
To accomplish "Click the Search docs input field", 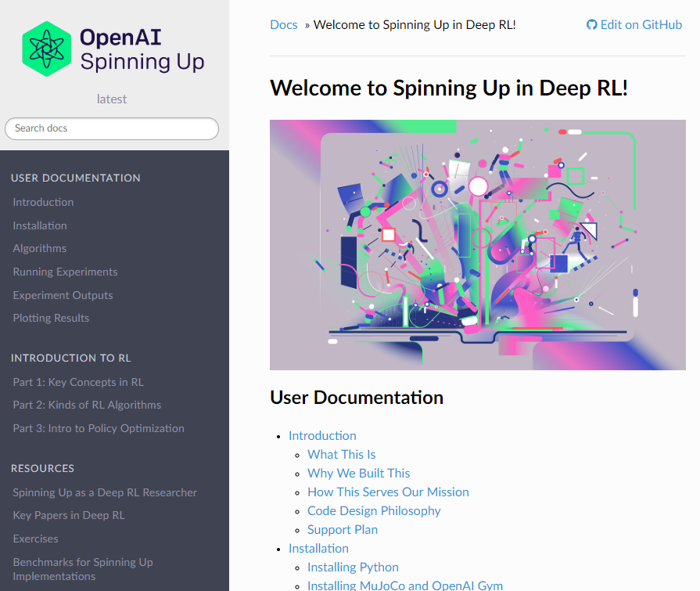I will click(x=112, y=128).
